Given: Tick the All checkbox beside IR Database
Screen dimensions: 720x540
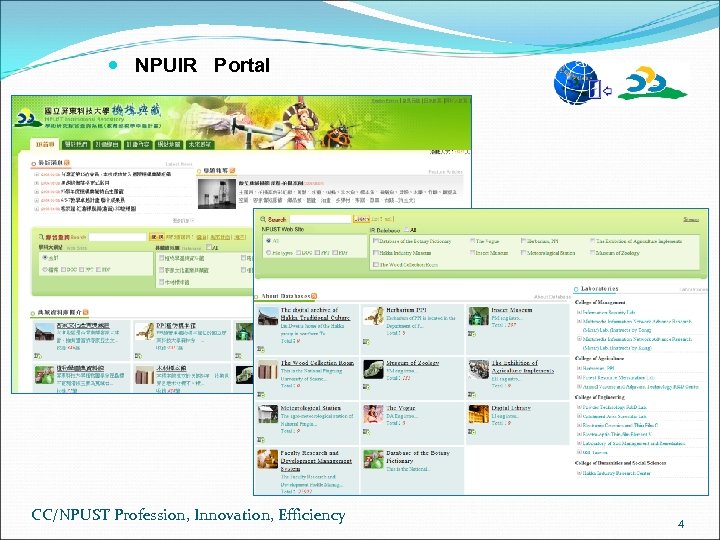Looking at the screenshot, I should pos(407,230).
